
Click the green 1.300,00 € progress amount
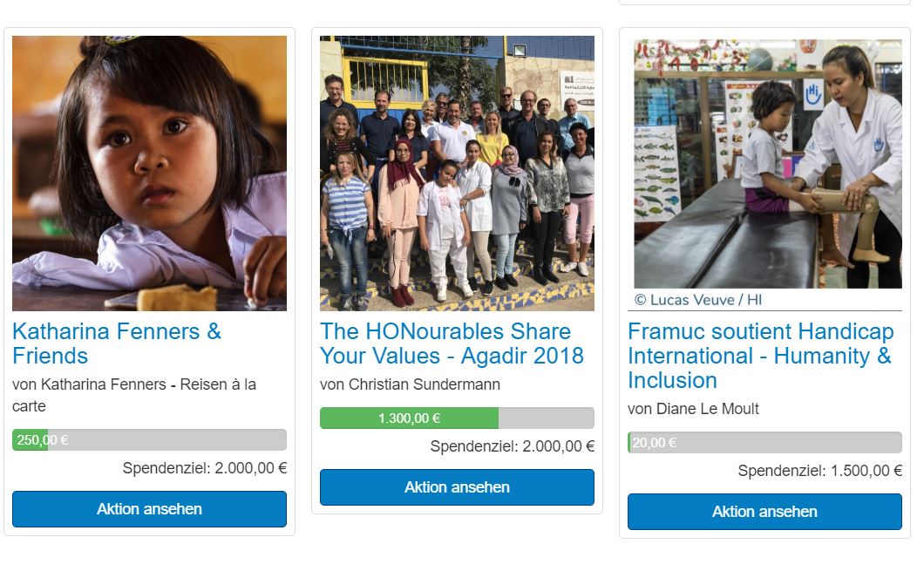409,418
